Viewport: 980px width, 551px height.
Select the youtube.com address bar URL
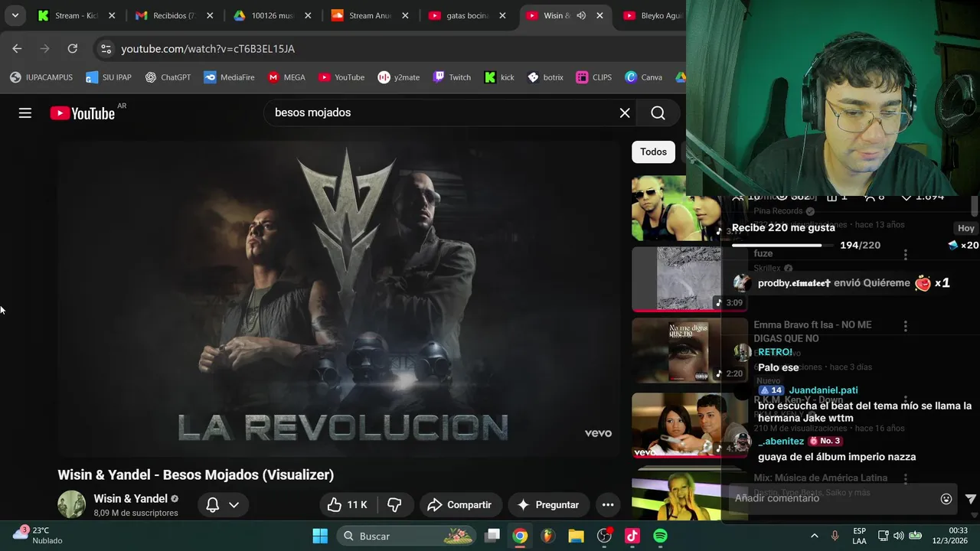tap(207, 49)
